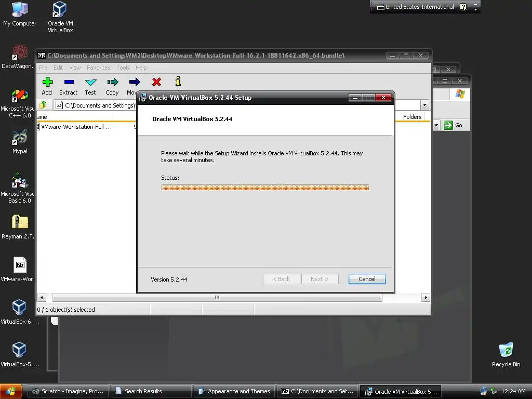Switch to Scratch taskbar button
532x399 pixels.
(68, 391)
